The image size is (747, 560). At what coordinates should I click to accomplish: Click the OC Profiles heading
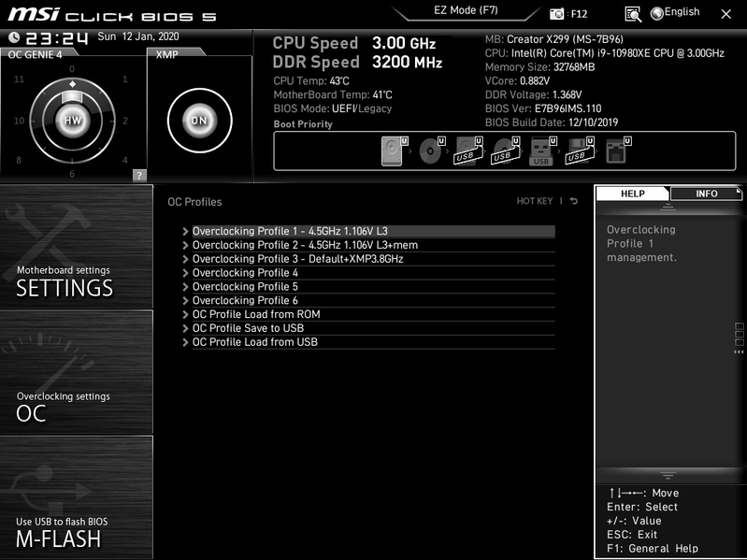[194, 202]
